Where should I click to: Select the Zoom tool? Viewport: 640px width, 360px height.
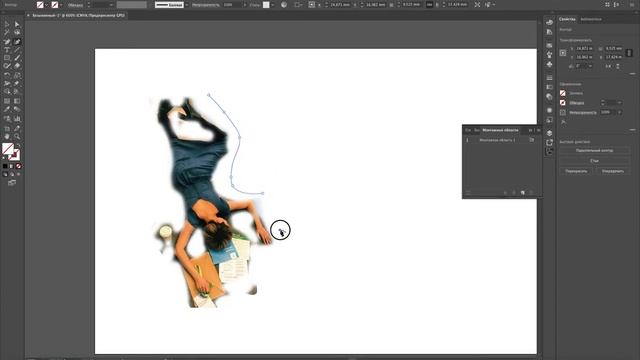[17, 137]
